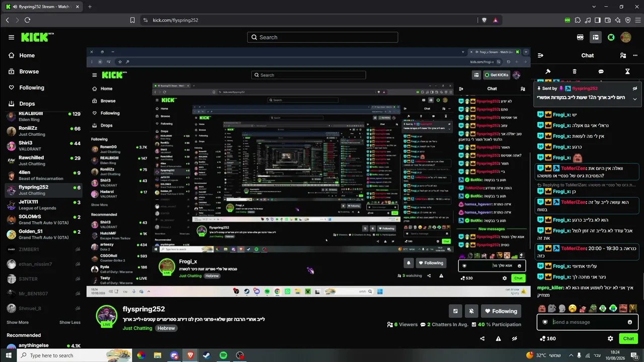The image size is (644, 362).
Task: Expand sidebar list with Show More
Action: (18, 322)
